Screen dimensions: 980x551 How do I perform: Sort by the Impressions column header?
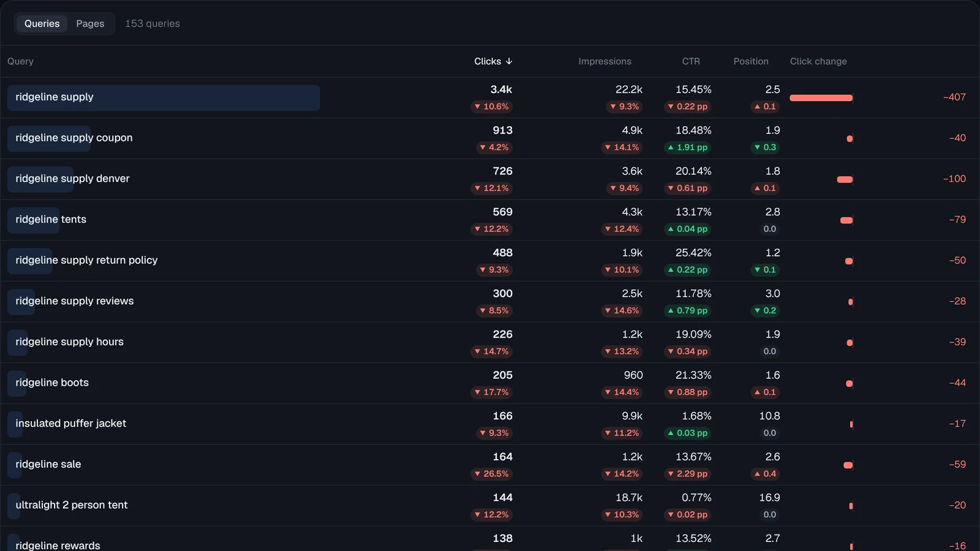[605, 61]
